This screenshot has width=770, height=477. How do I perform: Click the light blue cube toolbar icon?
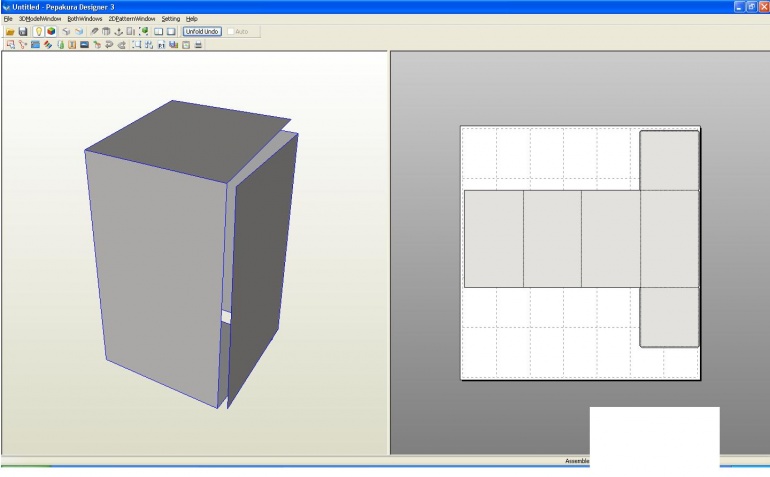point(79,31)
